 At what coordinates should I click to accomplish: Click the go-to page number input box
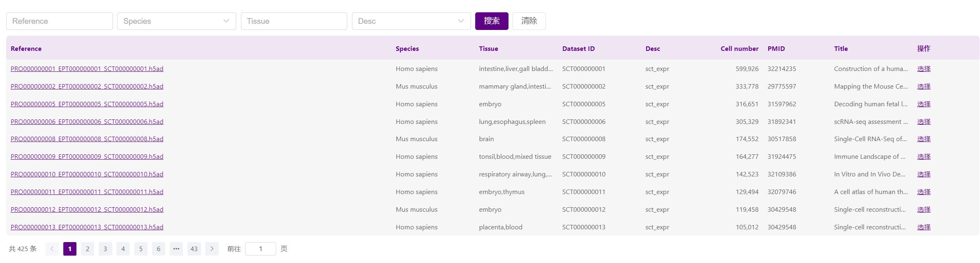260,249
